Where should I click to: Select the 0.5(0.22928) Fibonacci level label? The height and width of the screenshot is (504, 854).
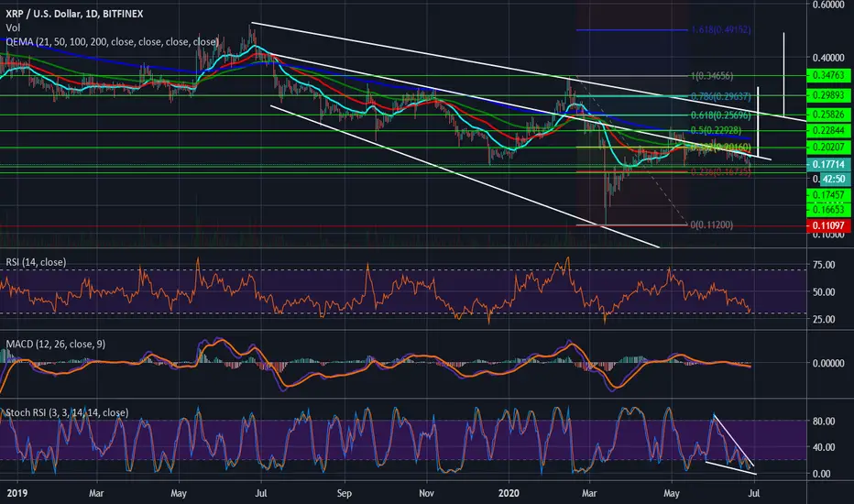(x=716, y=130)
